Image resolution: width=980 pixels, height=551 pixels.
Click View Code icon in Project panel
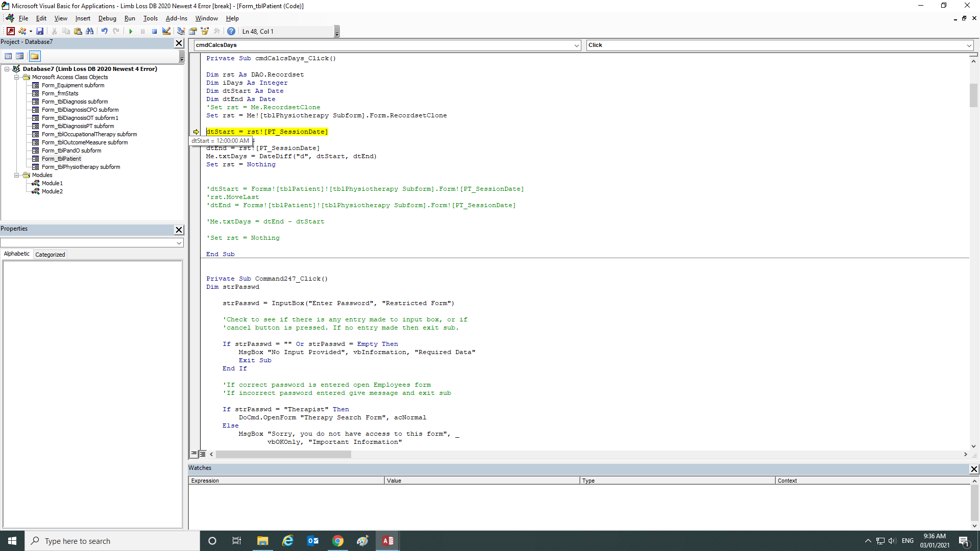pyautogui.click(x=8, y=56)
